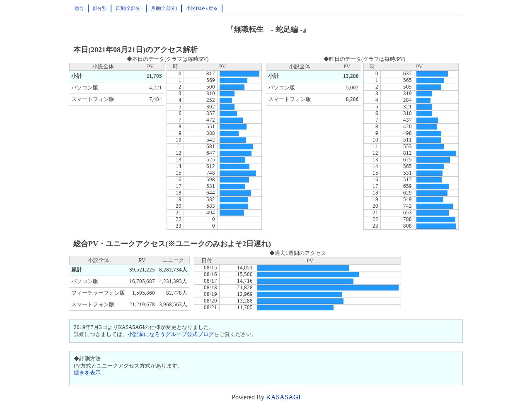The width and height of the screenshot is (532, 401).
Task: Open the 小説家になろうグループ公式ブログ link
Action: click(x=171, y=334)
